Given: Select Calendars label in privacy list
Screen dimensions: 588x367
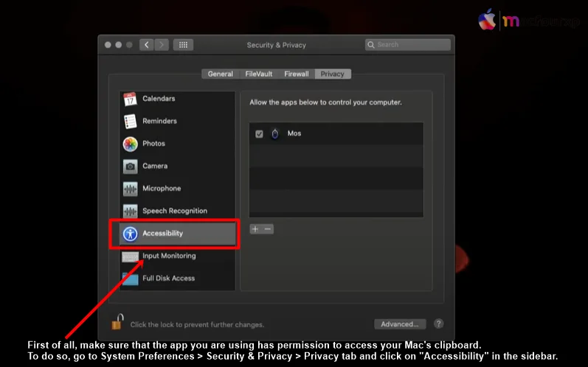Looking at the screenshot, I should pyautogui.click(x=159, y=99).
